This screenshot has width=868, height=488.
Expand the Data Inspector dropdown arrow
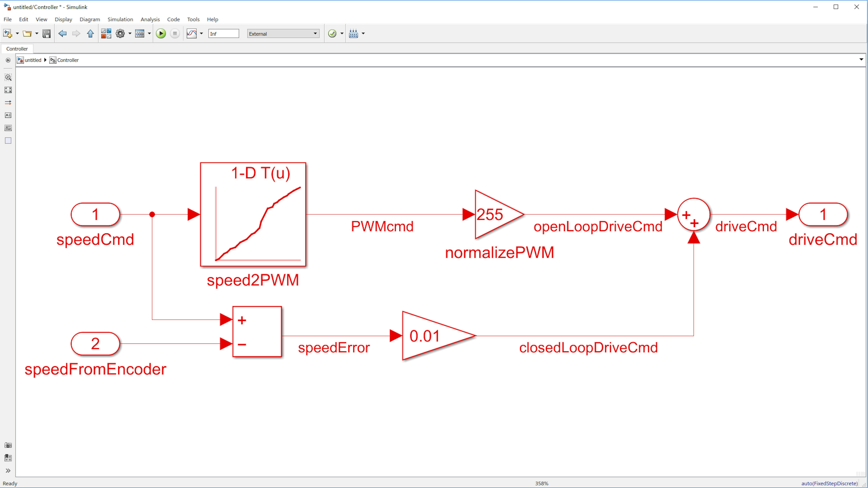pos(202,33)
